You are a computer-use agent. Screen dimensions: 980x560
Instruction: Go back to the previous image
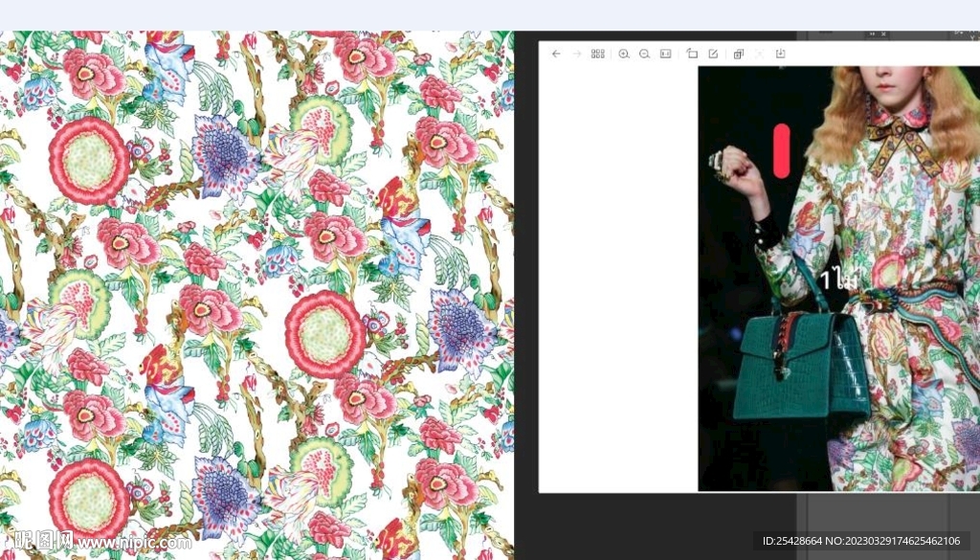tap(556, 54)
